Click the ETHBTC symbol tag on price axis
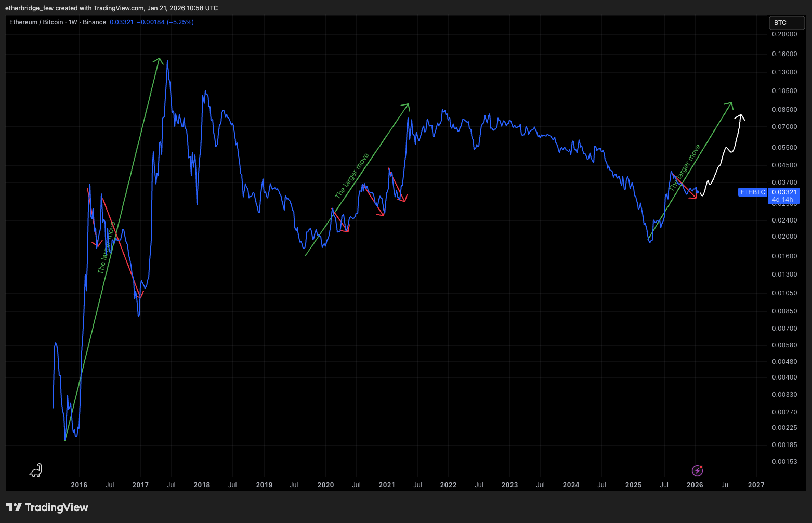The image size is (812, 523). coord(752,192)
